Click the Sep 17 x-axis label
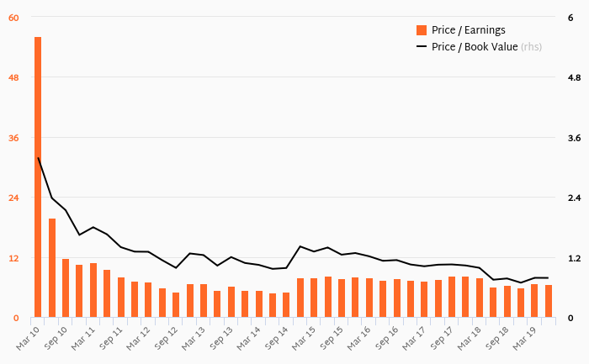The width and height of the screenshot is (589, 364). [x=442, y=338]
